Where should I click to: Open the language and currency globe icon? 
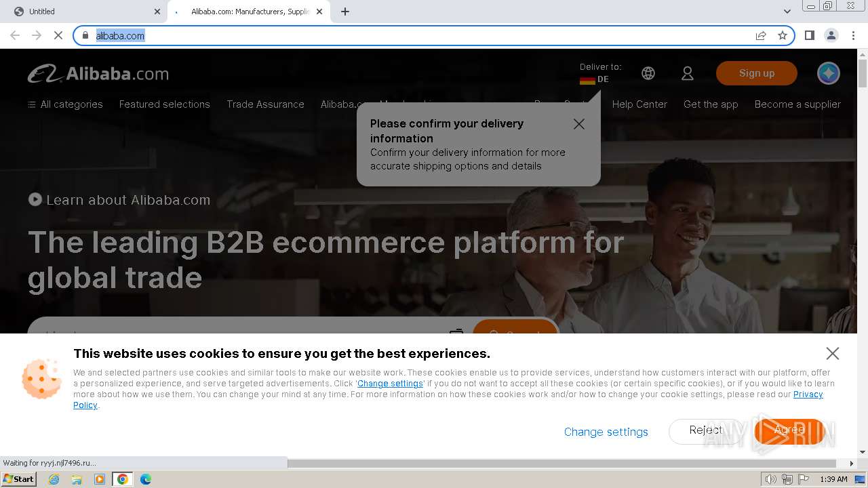pos(648,73)
